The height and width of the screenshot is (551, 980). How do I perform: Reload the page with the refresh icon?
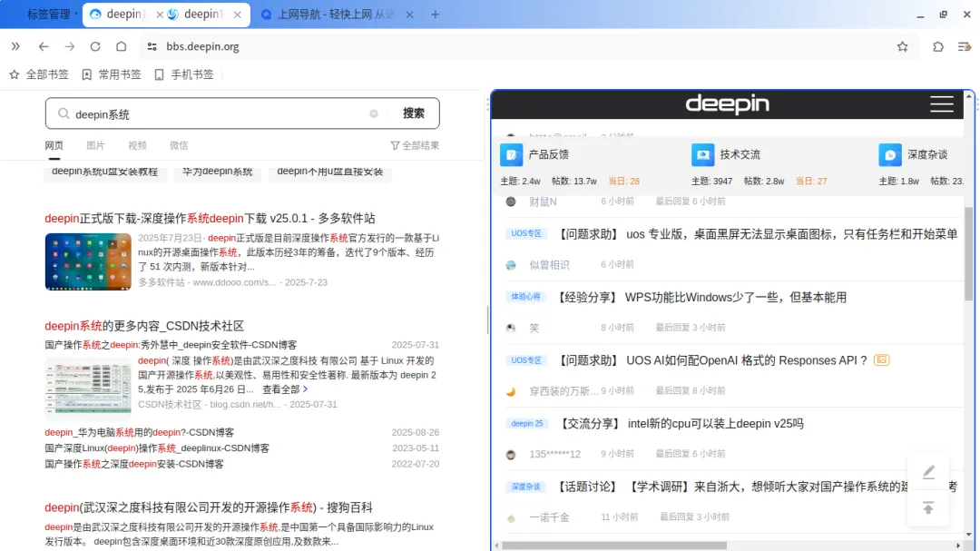pos(95,46)
